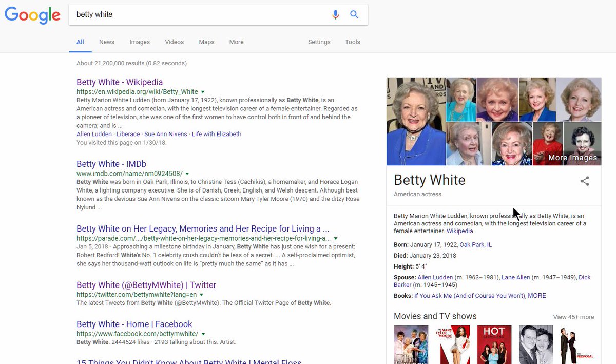Click the Height: 5' 4" line

pos(411,266)
